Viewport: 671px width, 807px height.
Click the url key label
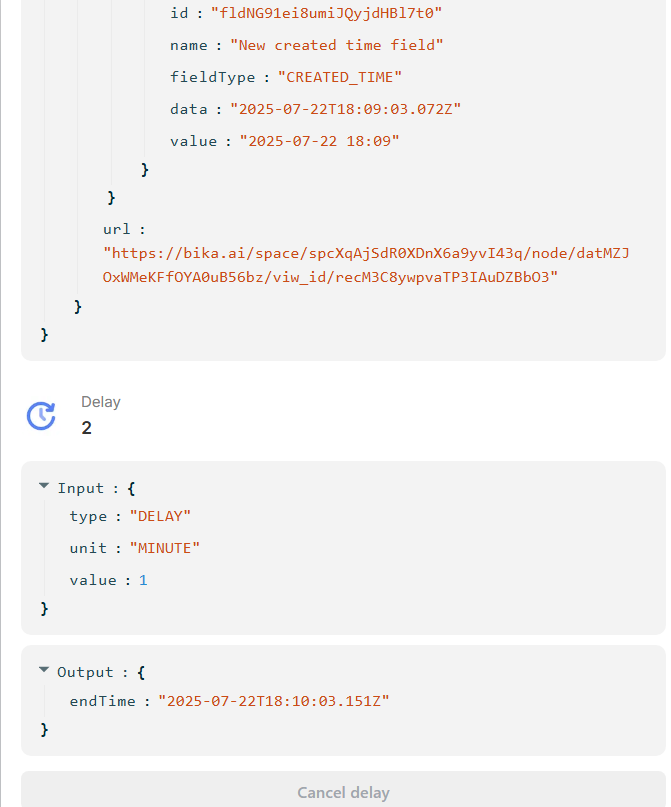tap(117, 229)
